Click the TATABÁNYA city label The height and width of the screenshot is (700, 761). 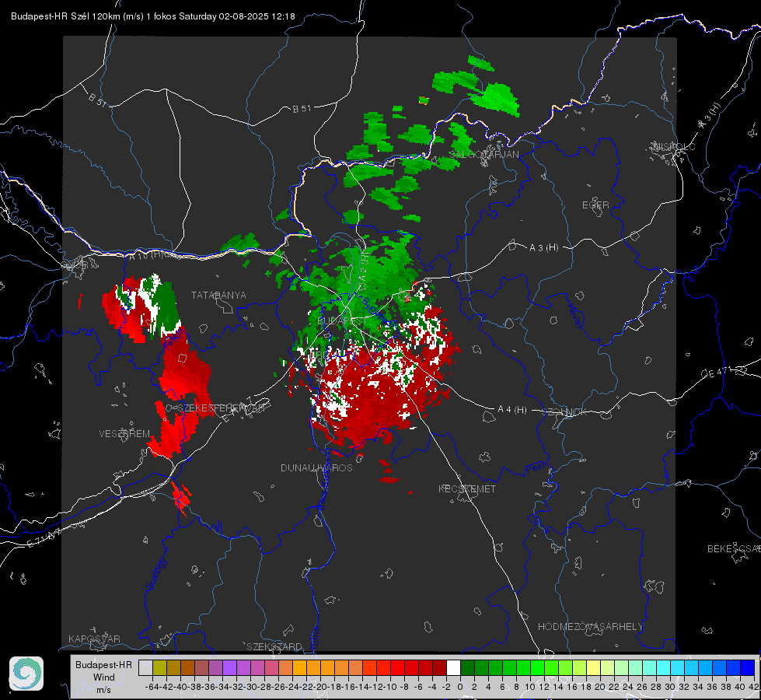pos(218,295)
